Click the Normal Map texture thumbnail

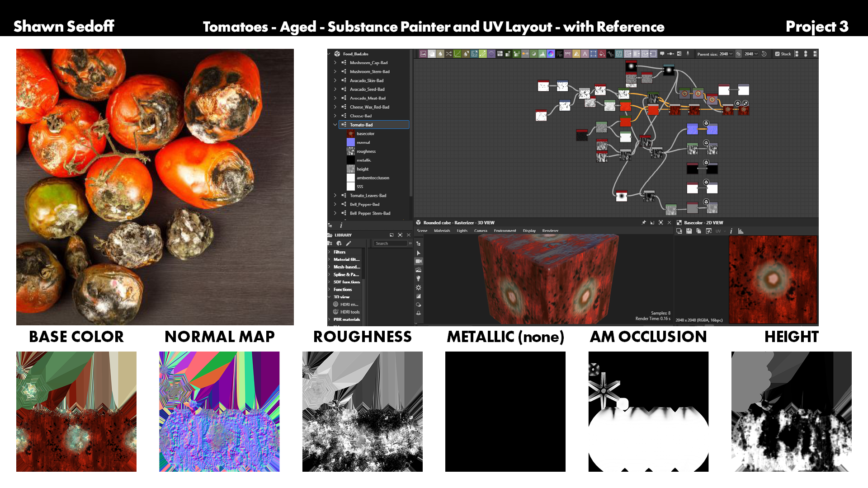point(219,412)
